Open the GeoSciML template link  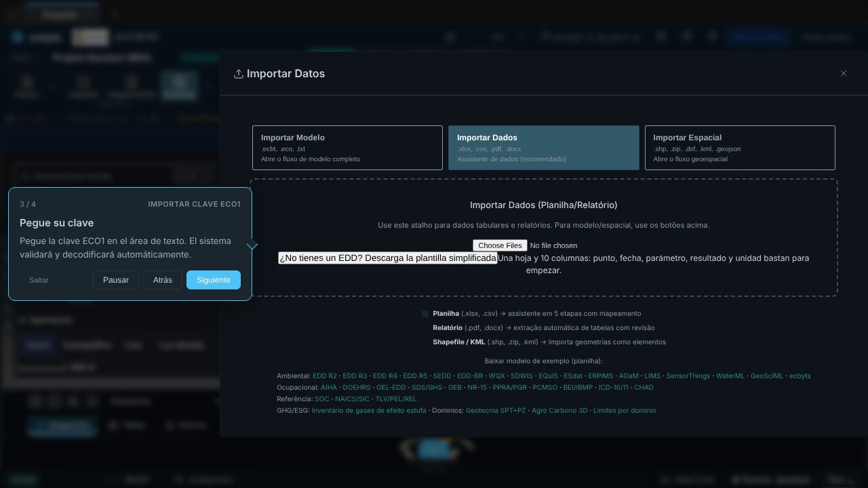[x=767, y=375]
